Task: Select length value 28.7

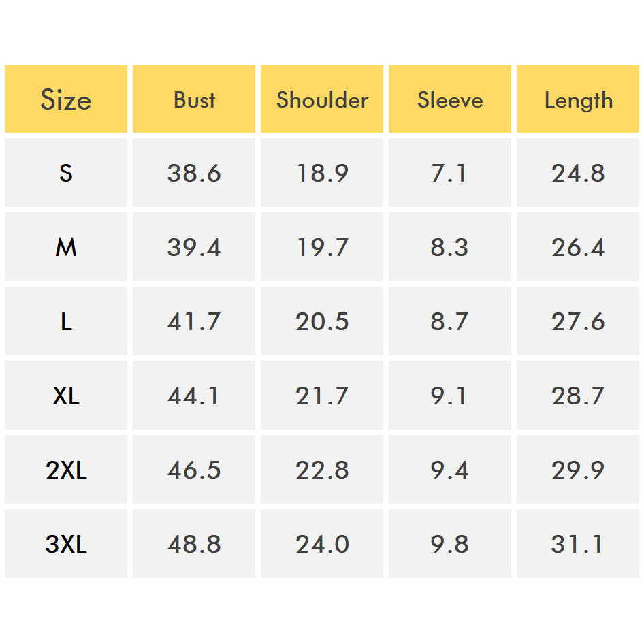Action: 578,396
